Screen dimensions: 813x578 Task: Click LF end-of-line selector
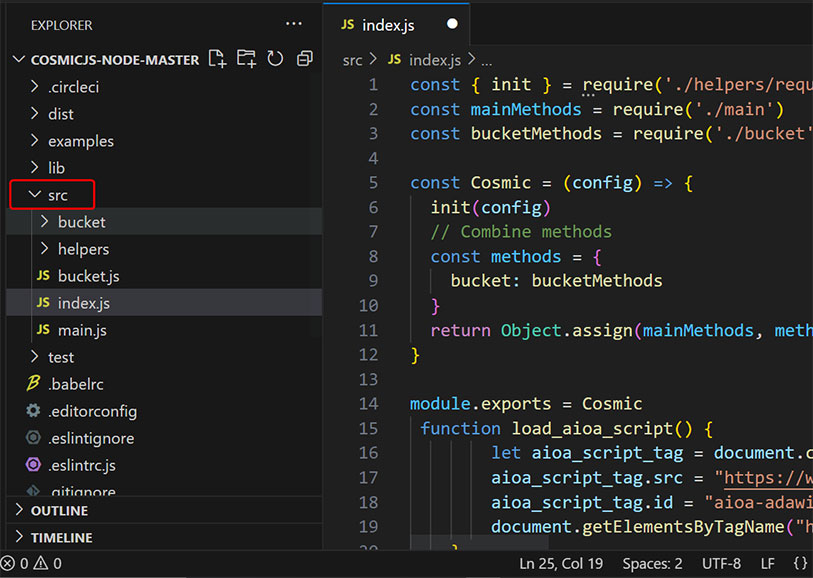click(767, 563)
